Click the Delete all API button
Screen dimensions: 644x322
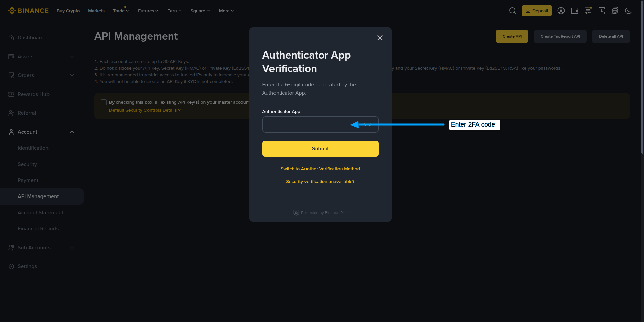coord(611,36)
